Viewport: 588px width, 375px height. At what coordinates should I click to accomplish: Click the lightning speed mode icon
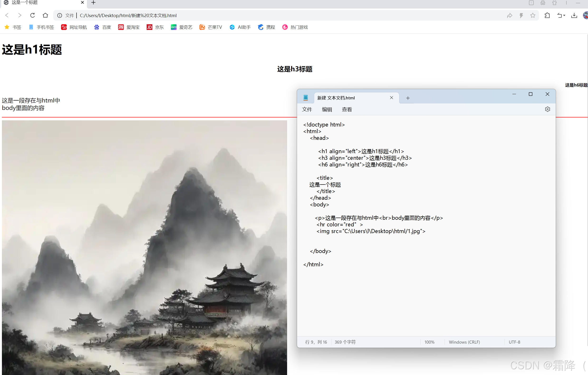[521, 16]
